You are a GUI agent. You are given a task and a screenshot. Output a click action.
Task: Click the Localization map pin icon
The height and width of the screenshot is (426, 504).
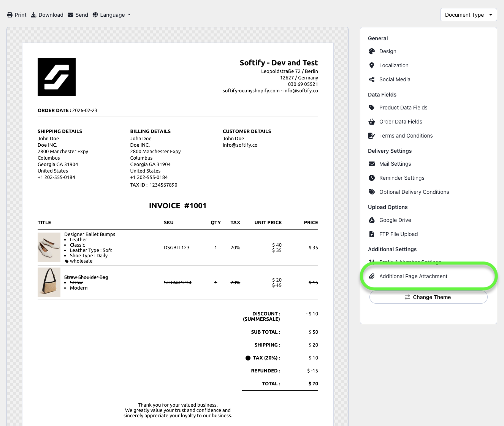[372, 65]
